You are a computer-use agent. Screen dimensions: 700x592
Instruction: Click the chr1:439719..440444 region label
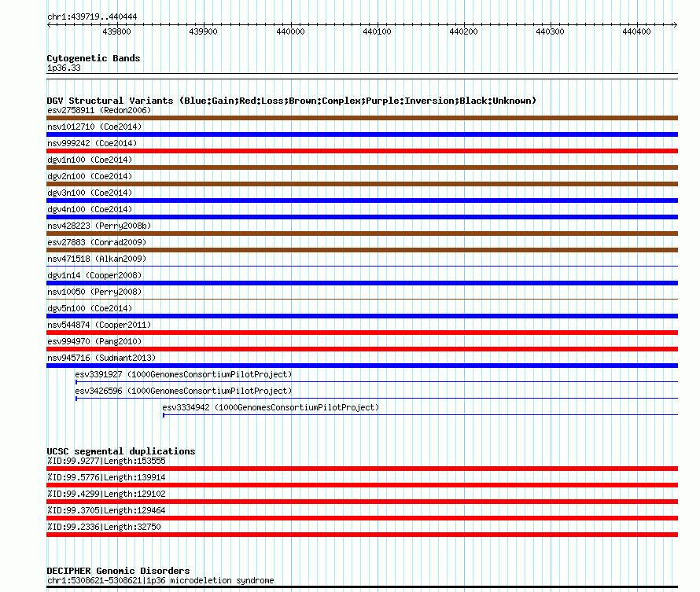(92, 17)
